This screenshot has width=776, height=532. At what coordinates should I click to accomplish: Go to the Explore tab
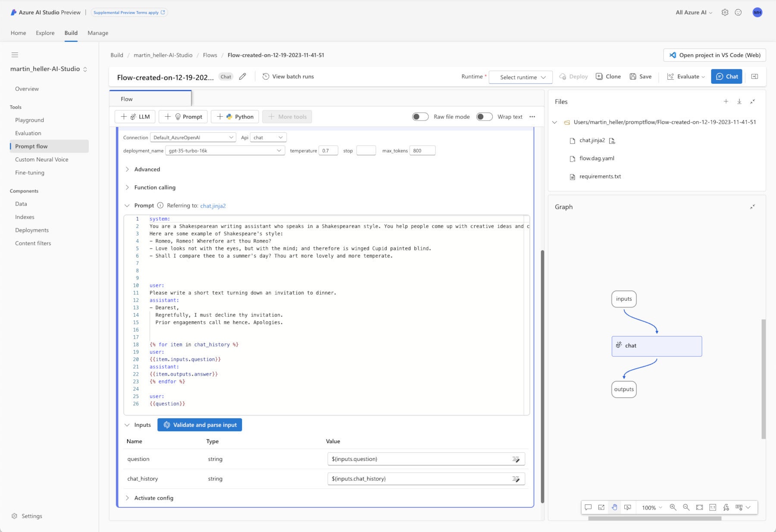pyautogui.click(x=45, y=33)
